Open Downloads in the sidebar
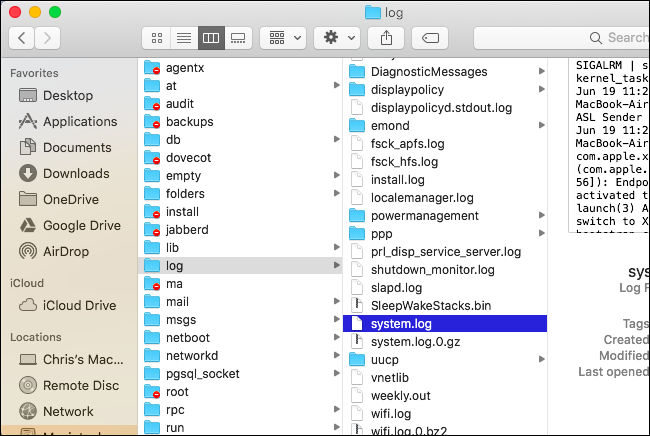 tap(75, 173)
